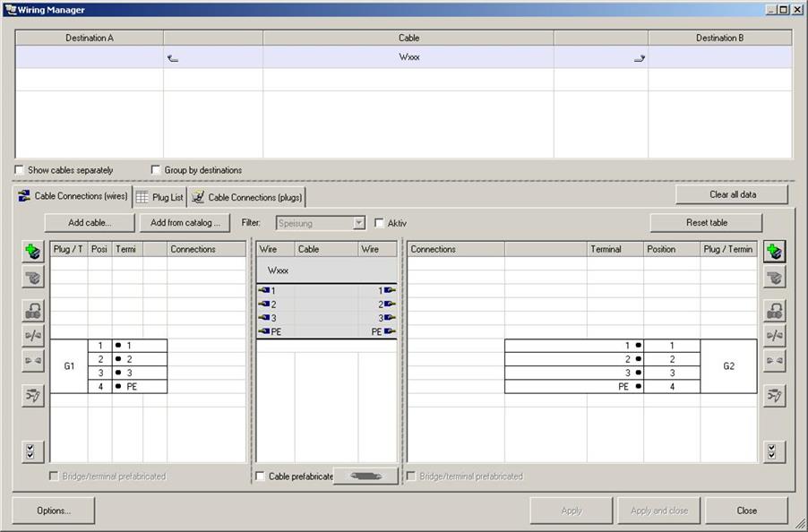Click the cable image button beside Cable prefabricated
808x532 pixels.
point(365,476)
